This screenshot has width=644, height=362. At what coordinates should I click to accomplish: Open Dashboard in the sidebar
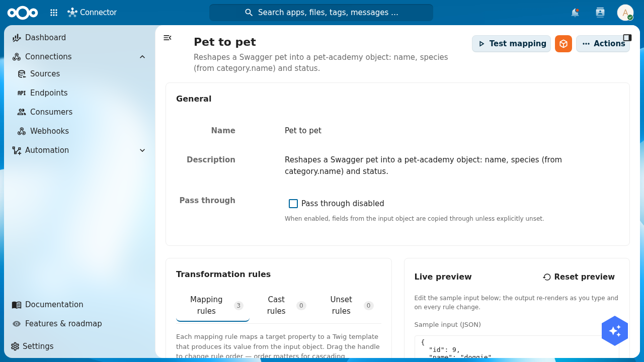(x=79, y=38)
